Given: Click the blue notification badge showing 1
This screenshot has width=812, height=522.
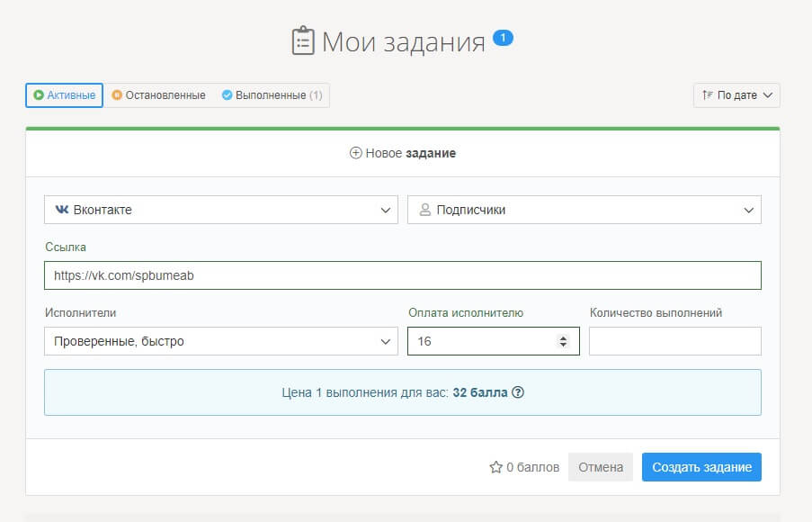Looking at the screenshot, I should point(503,38).
